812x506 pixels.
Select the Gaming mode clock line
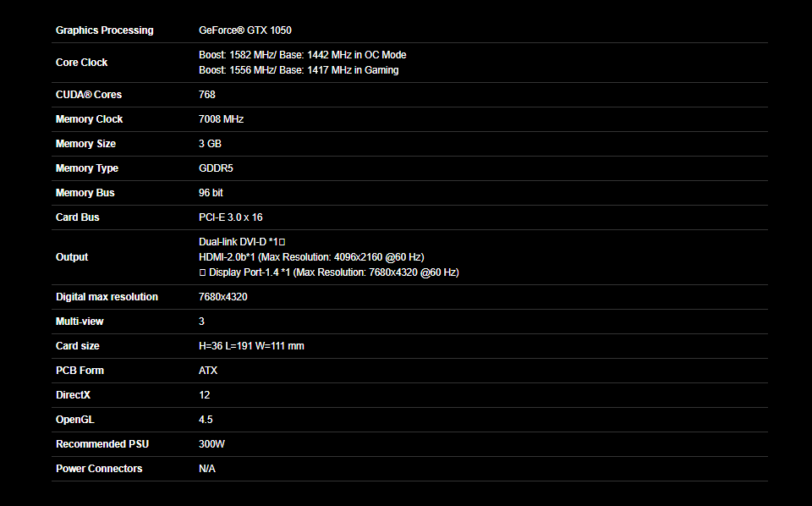point(299,70)
